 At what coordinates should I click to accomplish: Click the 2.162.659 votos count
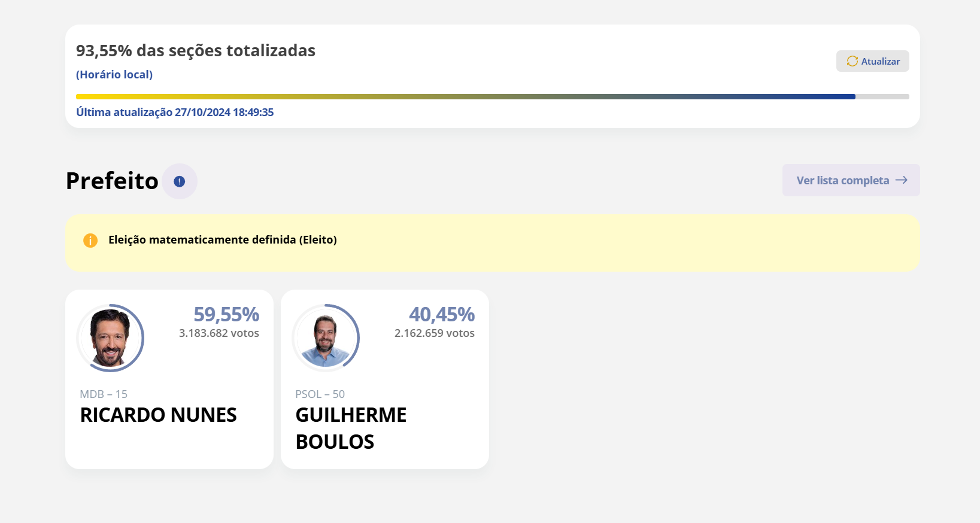point(435,333)
